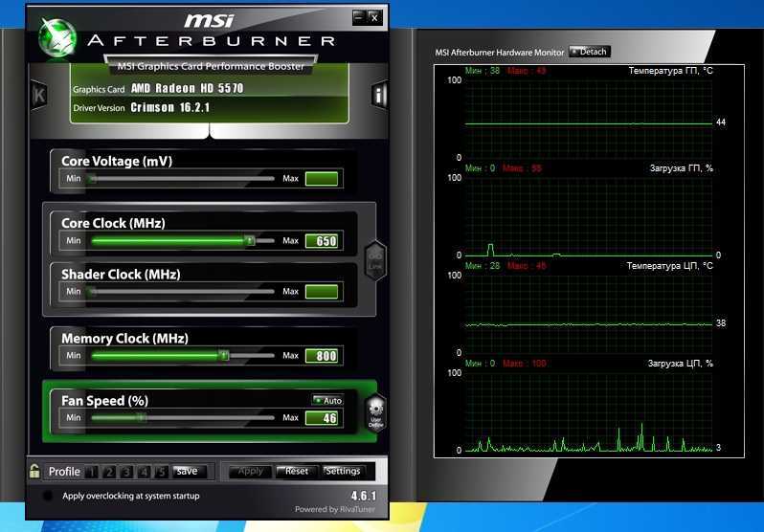764x532 pixels.
Task: Click 'Powered by RivaTuner' text
Action: tap(335, 509)
